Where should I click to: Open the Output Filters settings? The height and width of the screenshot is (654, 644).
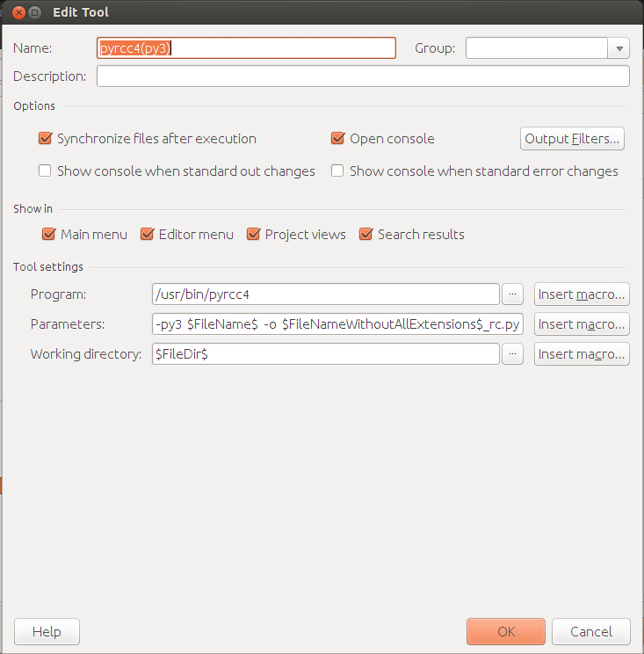point(572,139)
